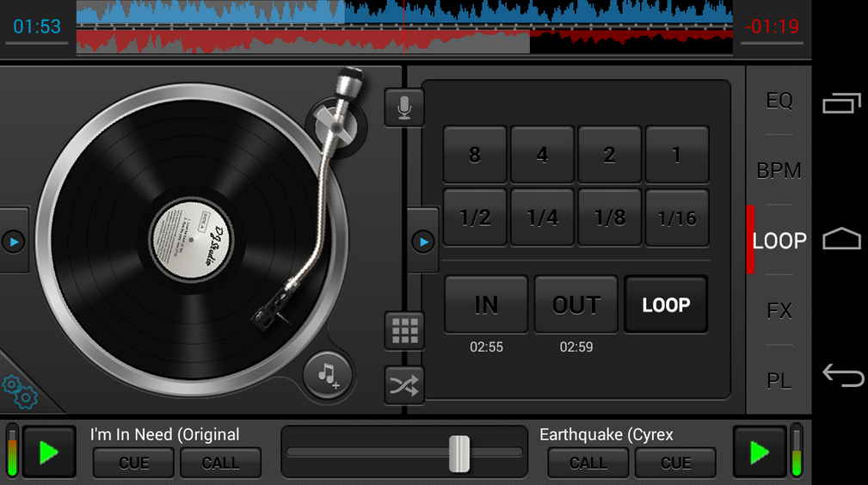Open settings gears in the bottom-left corner
Screen dimensions: 868x485
click(x=20, y=392)
